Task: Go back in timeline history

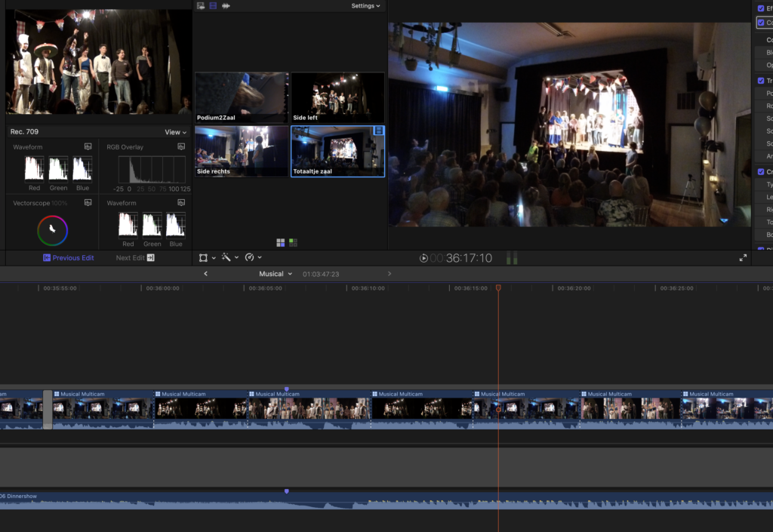Action: (x=206, y=274)
